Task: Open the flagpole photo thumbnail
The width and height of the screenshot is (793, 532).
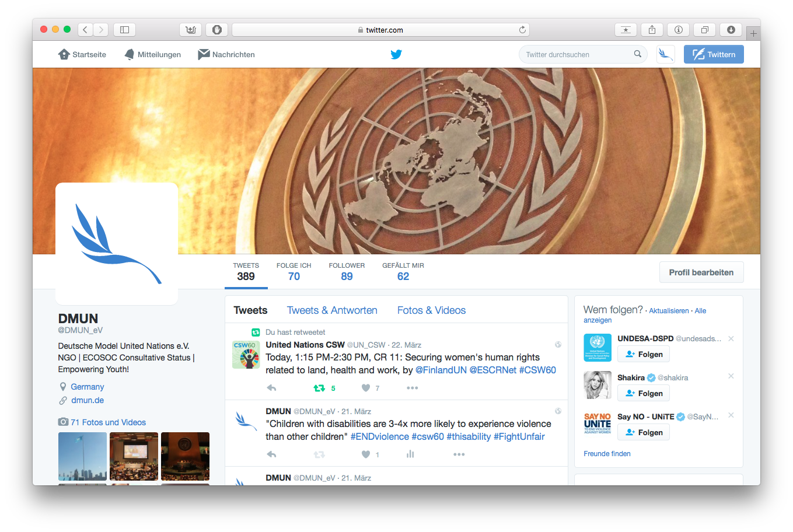Action: 82,456
